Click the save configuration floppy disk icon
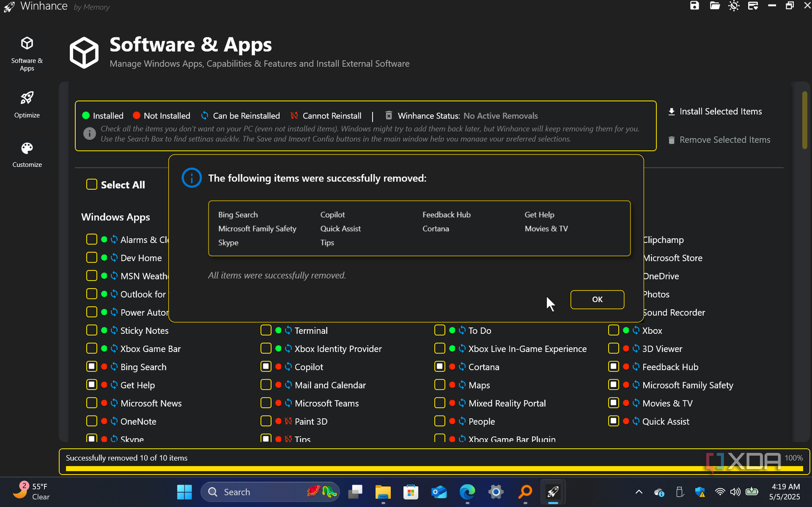Viewport: 812px width, 507px height. [694, 6]
